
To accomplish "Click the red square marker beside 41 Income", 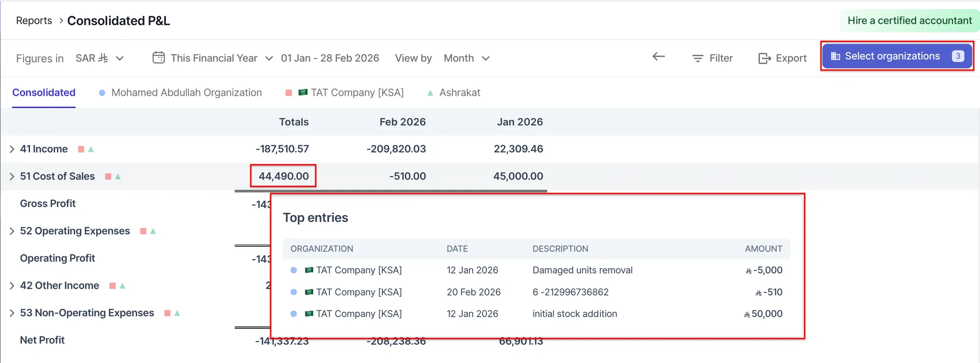I will pyautogui.click(x=81, y=149).
